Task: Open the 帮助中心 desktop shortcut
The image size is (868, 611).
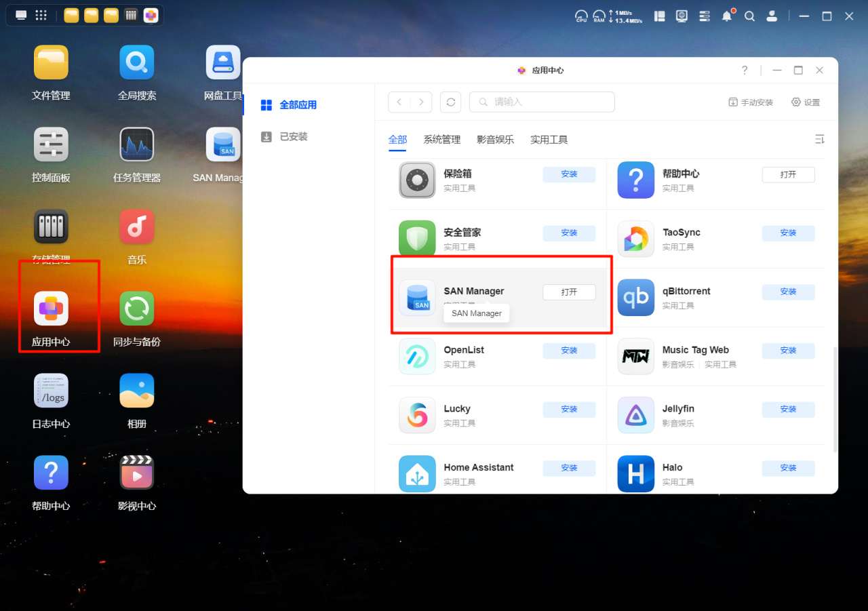Action: 51,473
